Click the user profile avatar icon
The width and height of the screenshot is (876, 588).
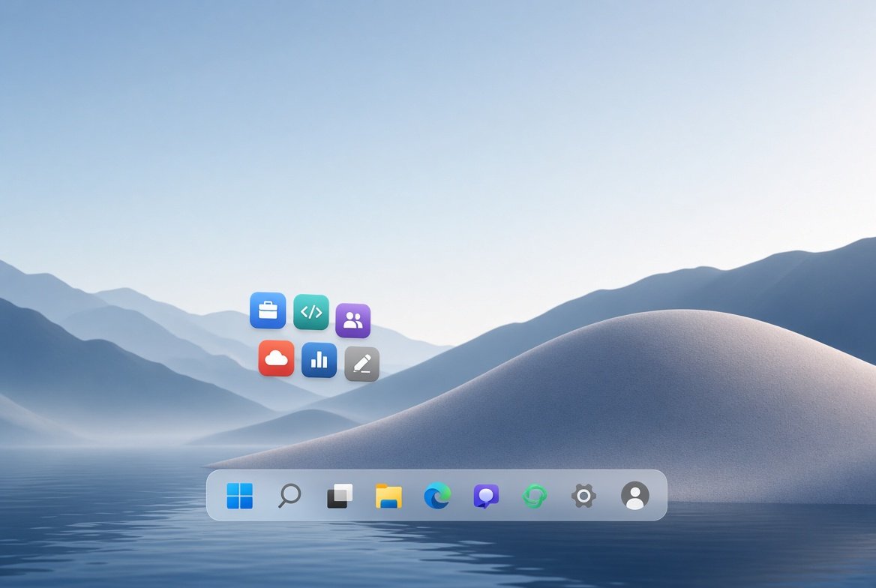(x=635, y=496)
